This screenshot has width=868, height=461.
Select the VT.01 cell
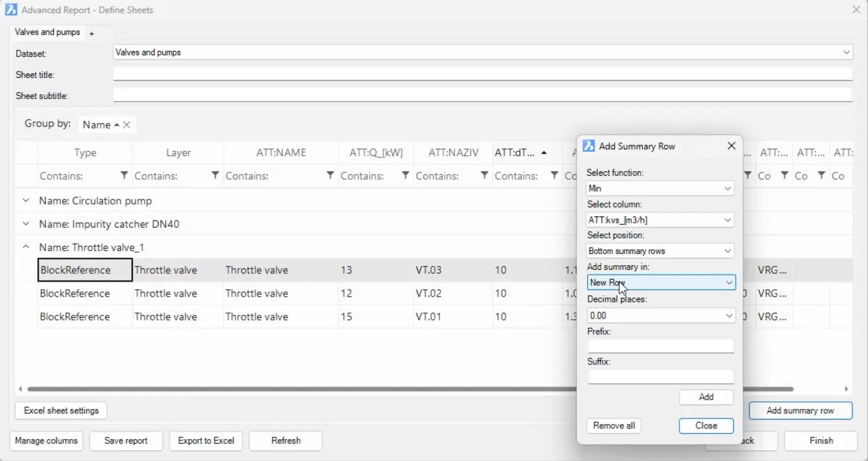[453, 317]
